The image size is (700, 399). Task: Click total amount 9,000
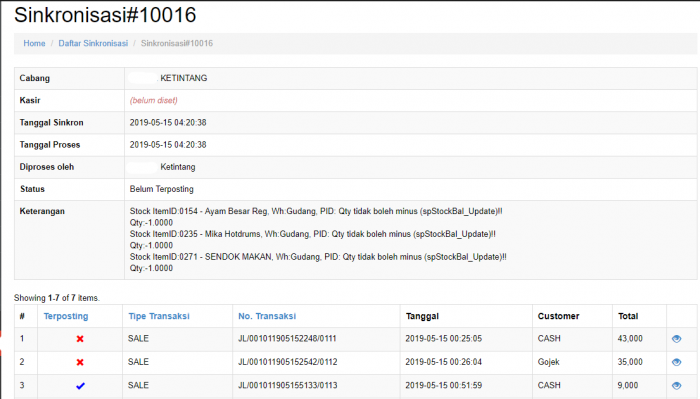pyautogui.click(x=628, y=386)
